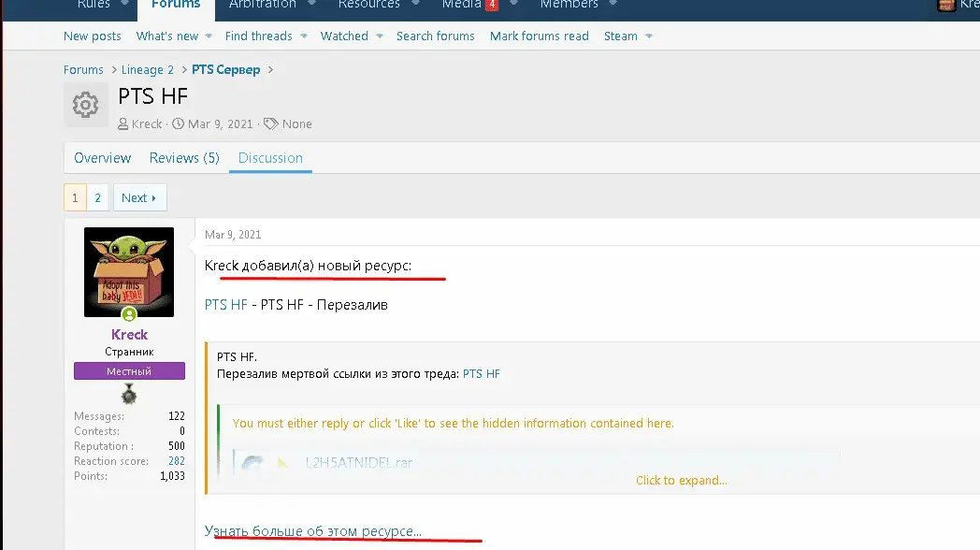The image size is (980, 550).
Task: Switch to the Overview tab
Action: click(x=103, y=158)
